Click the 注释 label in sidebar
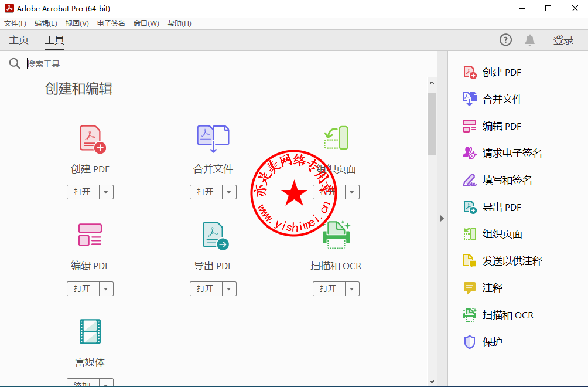 493,288
